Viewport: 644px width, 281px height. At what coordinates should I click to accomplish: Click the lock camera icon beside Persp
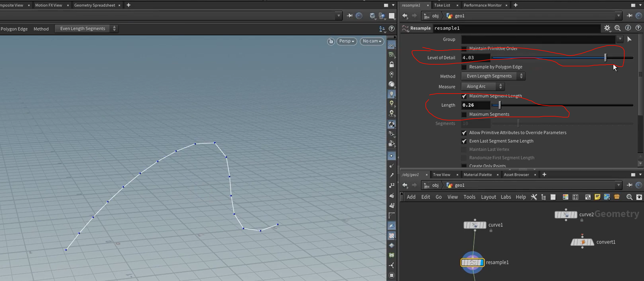pyautogui.click(x=331, y=42)
